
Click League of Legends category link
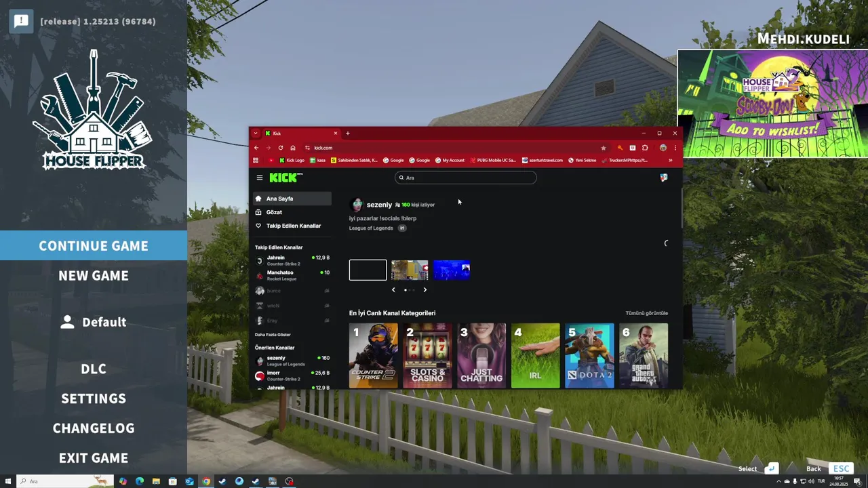[371, 228]
